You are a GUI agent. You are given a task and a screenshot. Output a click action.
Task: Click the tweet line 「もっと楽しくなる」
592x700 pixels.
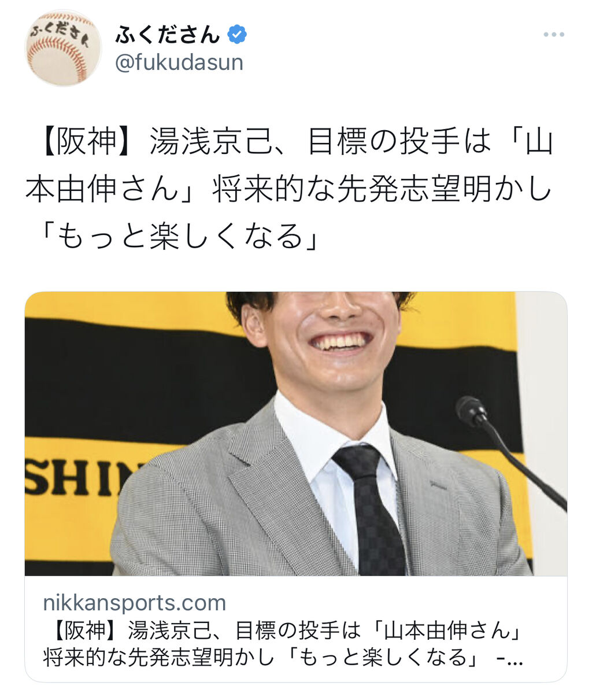pos(179,236)
